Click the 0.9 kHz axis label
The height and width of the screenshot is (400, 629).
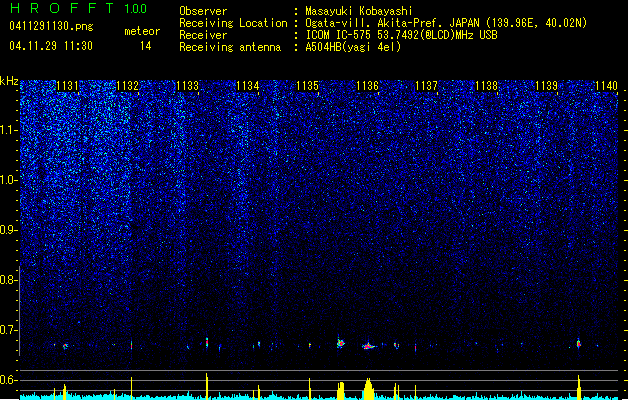[9, 230]
